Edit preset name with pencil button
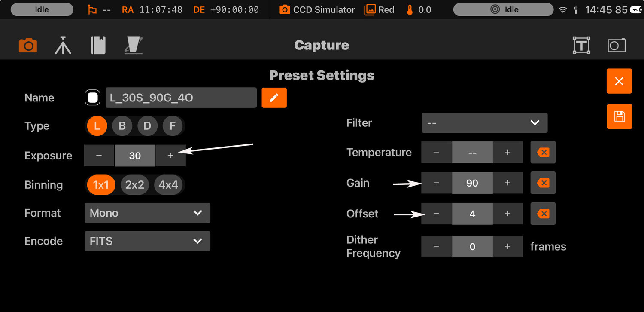The width and height of the screenshot is (644, 312). [x=274, y=98]
